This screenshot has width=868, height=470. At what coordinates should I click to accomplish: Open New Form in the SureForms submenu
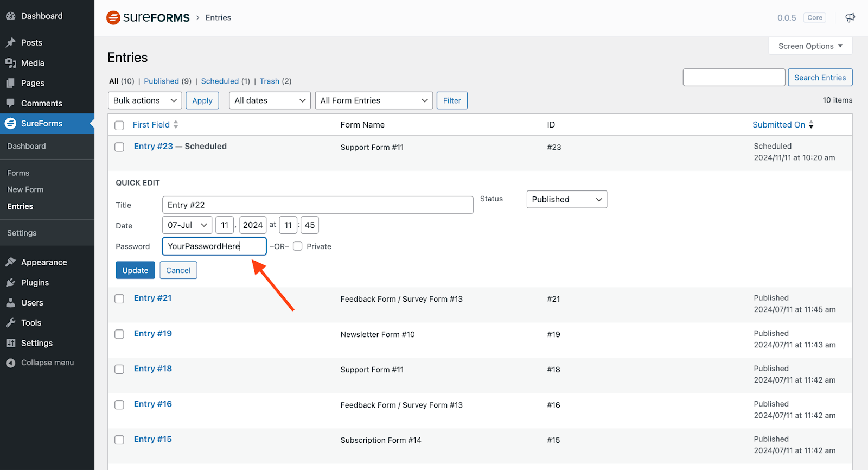(x=25, y=189)
